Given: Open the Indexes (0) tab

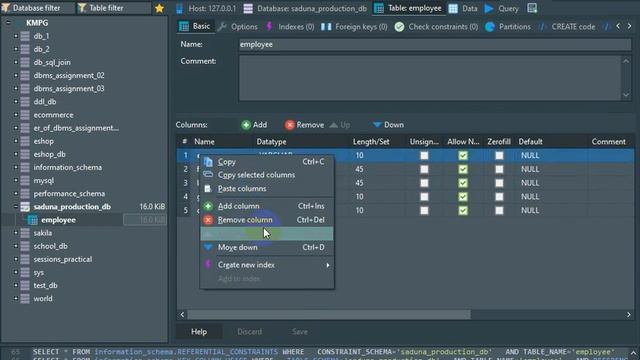Looking at the screenshot, I should (290, 27).
